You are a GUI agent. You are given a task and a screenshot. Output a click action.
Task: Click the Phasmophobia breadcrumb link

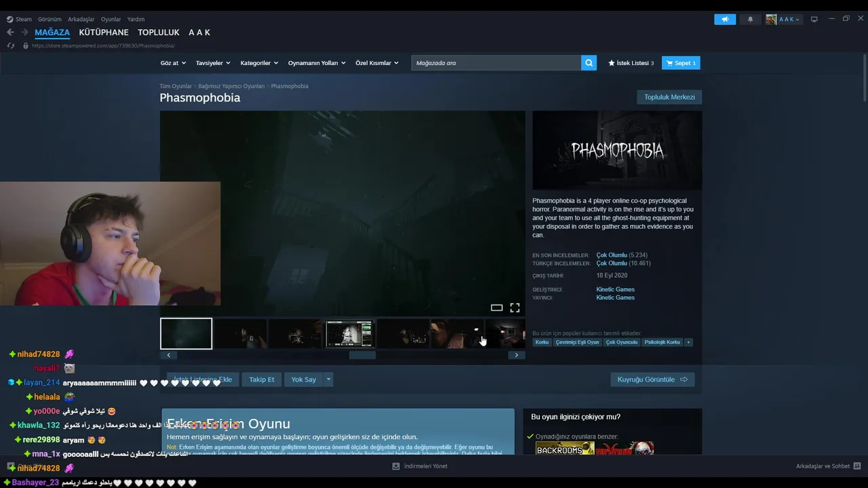[290, 86]
